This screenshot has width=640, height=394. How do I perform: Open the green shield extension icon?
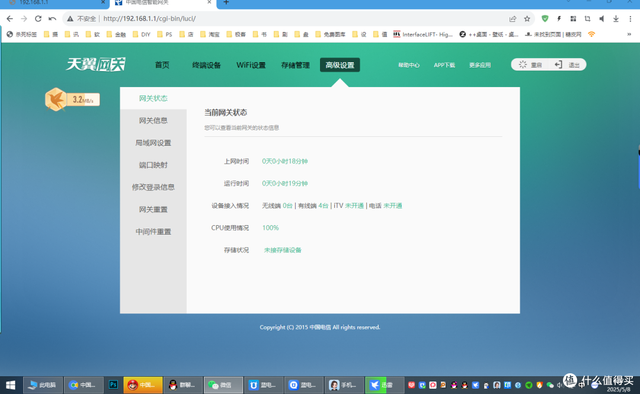(x=544, y=19)
